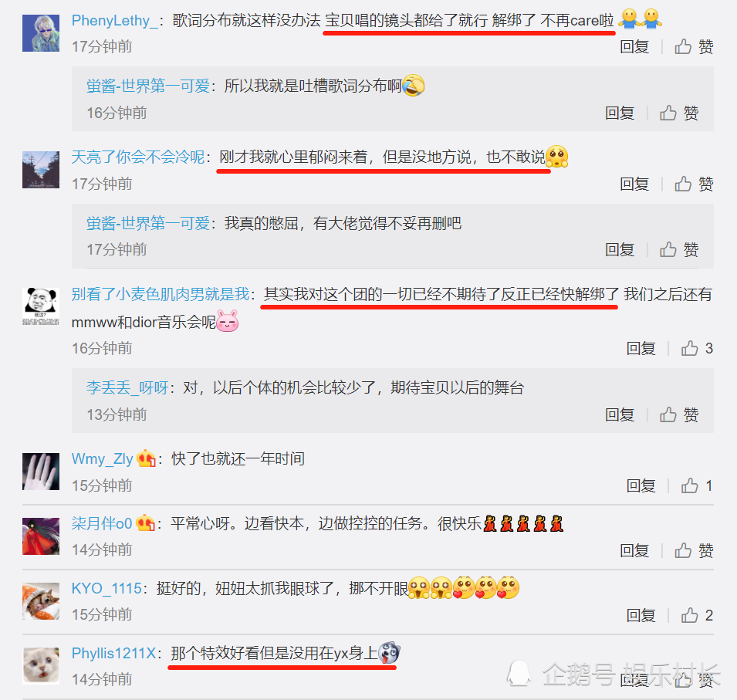Screen dimensions: 737x700
Task: Thumbs-up KYO_1115's comment
Action: (x=697, y=615)
